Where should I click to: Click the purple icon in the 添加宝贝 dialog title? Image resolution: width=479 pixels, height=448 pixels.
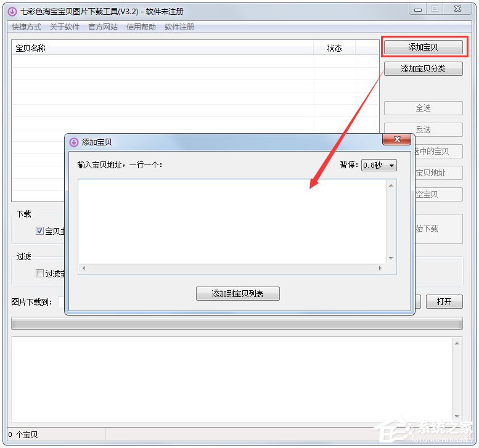74,142
